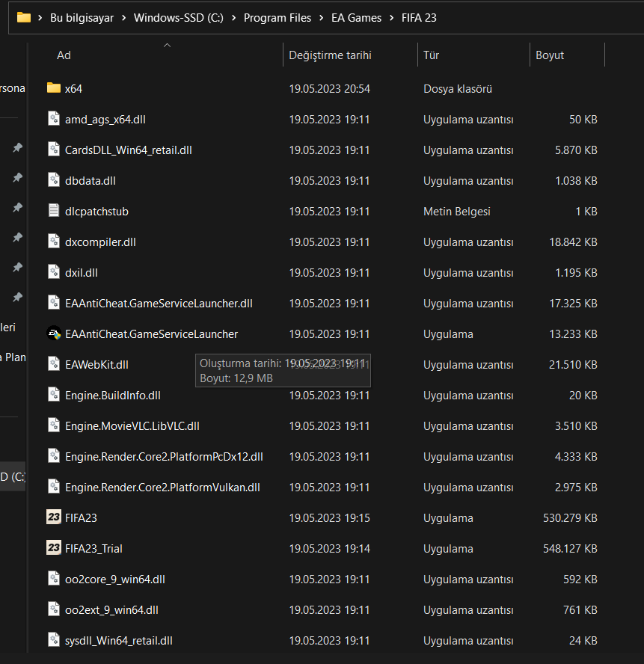Screen dimensions: 644x664
Task: Expand the chevron after EA Games
Action: [x=391, y=18]
